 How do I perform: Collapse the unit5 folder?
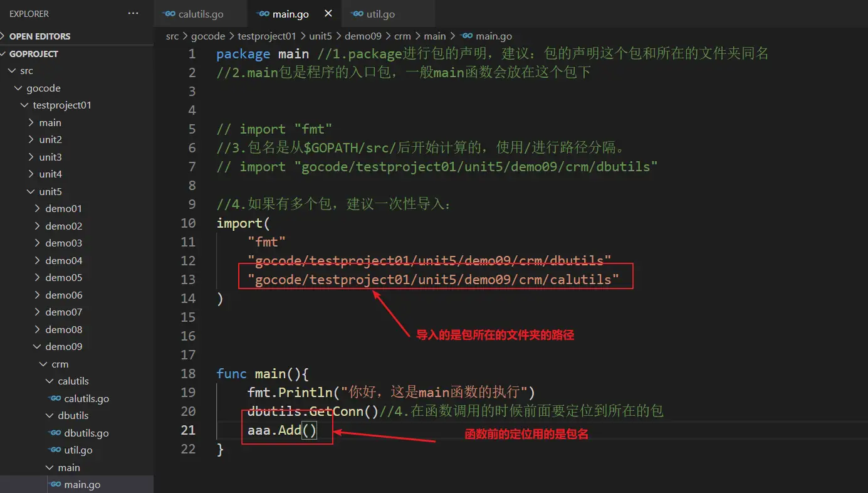[50, 191]
